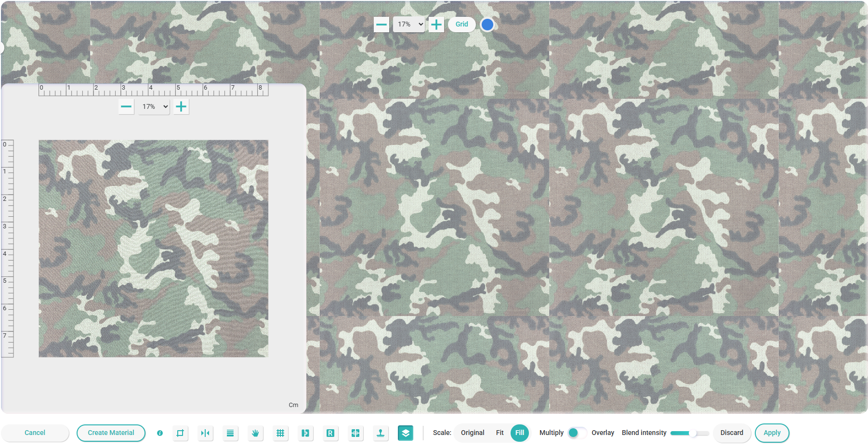Set Scale to Fit
The image size is (868, 448).
click(x=500, y=433)
